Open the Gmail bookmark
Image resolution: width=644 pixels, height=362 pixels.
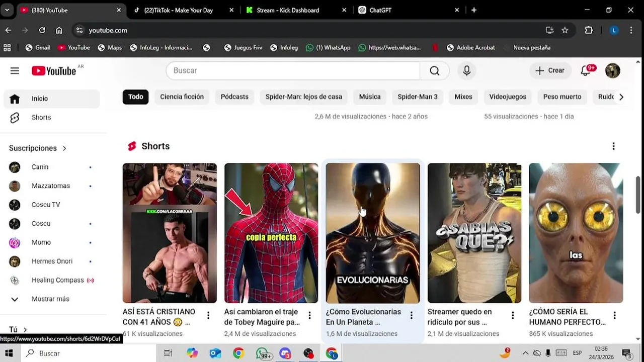(x=37, y=47)
